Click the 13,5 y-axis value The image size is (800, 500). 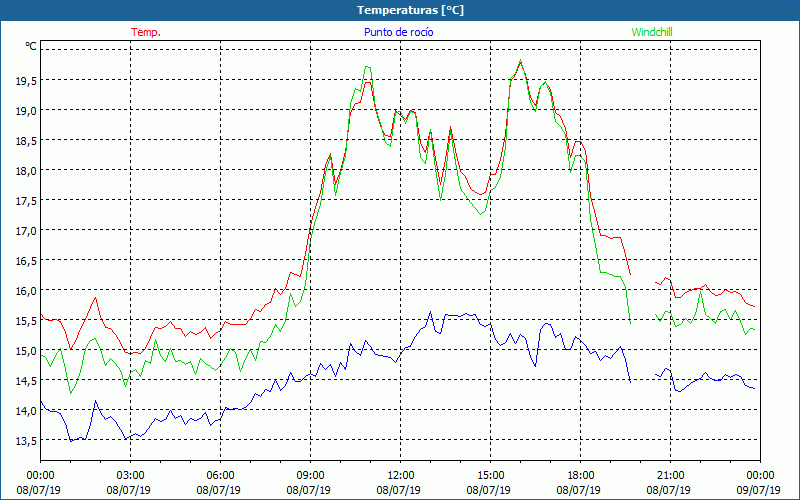tap(26, 441)
